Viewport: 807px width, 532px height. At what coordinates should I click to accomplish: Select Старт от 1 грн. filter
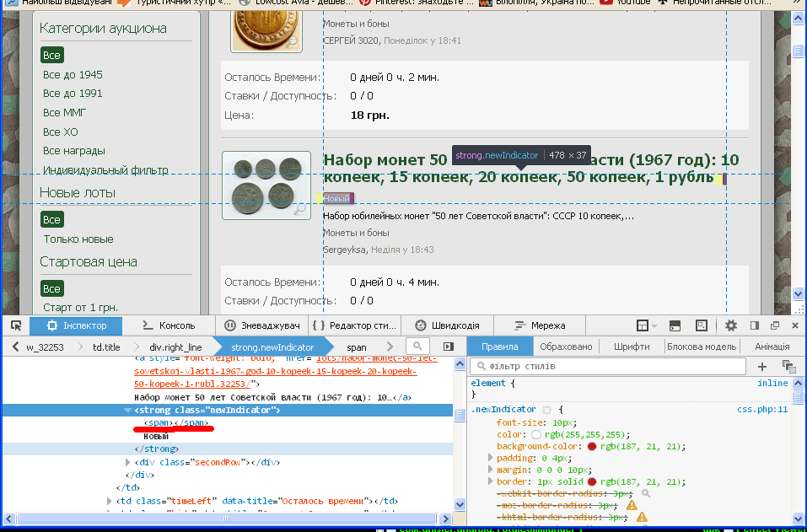80,308
